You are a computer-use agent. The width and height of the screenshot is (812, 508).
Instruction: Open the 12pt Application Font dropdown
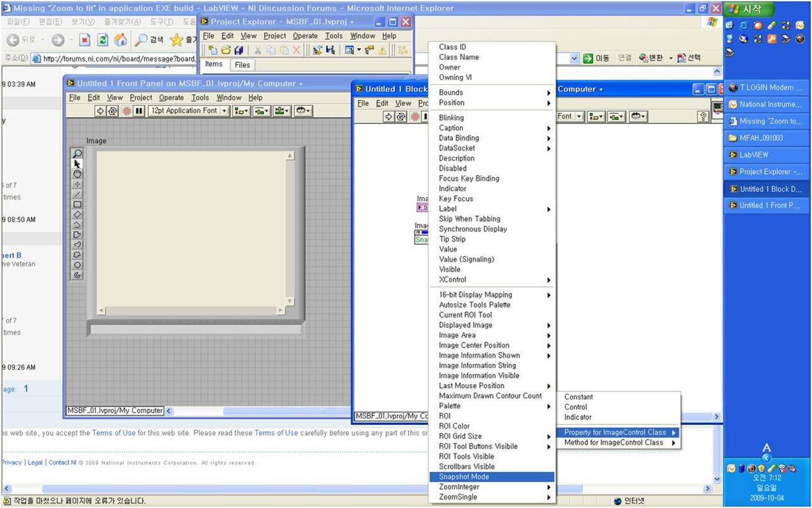click(x=189, y=111)
